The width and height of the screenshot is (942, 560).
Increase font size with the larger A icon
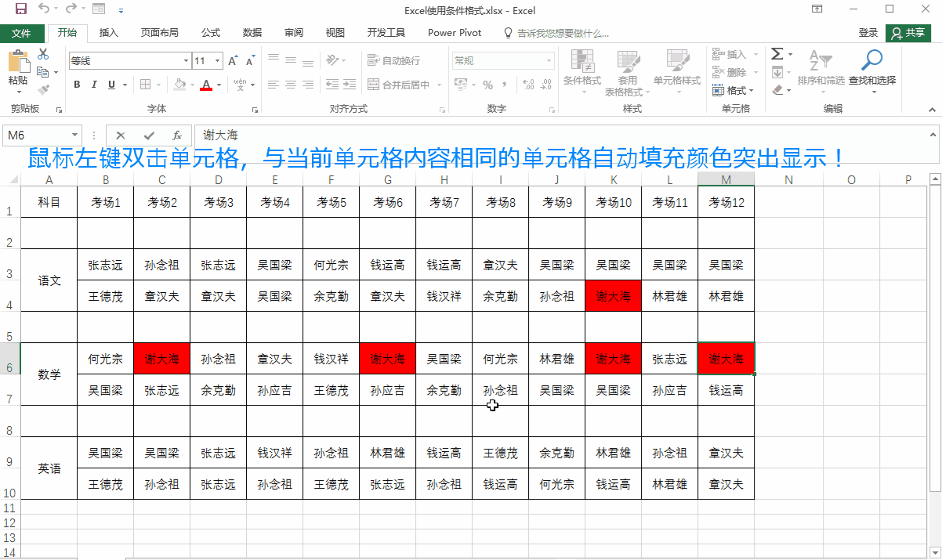[233, 60]
